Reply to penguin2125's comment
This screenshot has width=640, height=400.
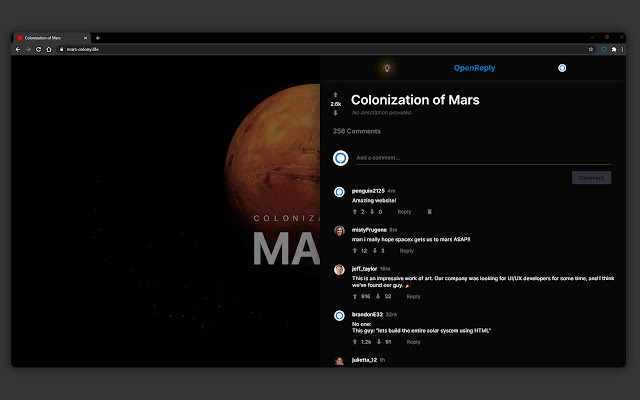click(x=404, y=212)
